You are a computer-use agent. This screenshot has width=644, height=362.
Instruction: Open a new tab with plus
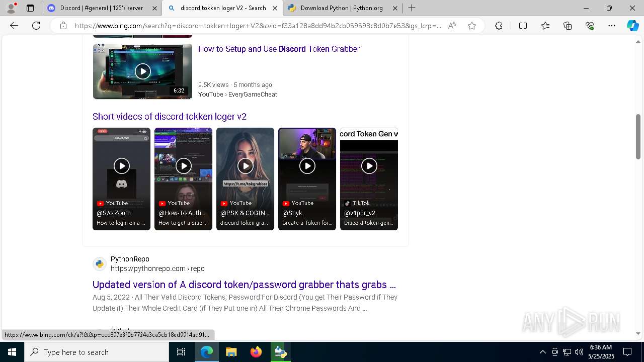[x=412, y=8]
